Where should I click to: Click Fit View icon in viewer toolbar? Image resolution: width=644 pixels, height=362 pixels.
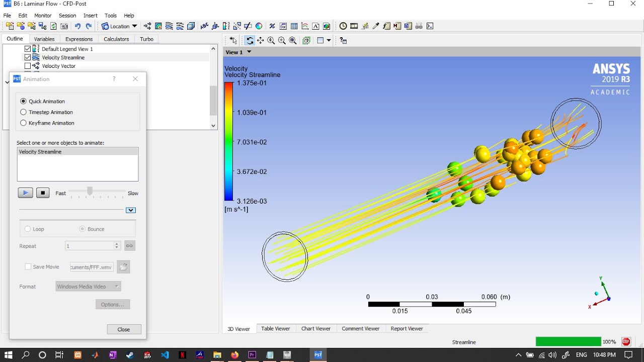tap(293, 41)
